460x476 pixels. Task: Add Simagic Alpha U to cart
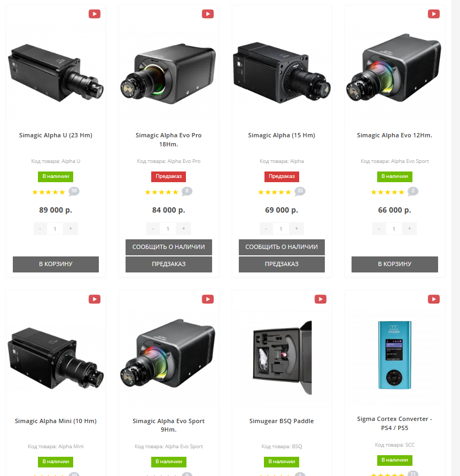click(x=56, y=264)
